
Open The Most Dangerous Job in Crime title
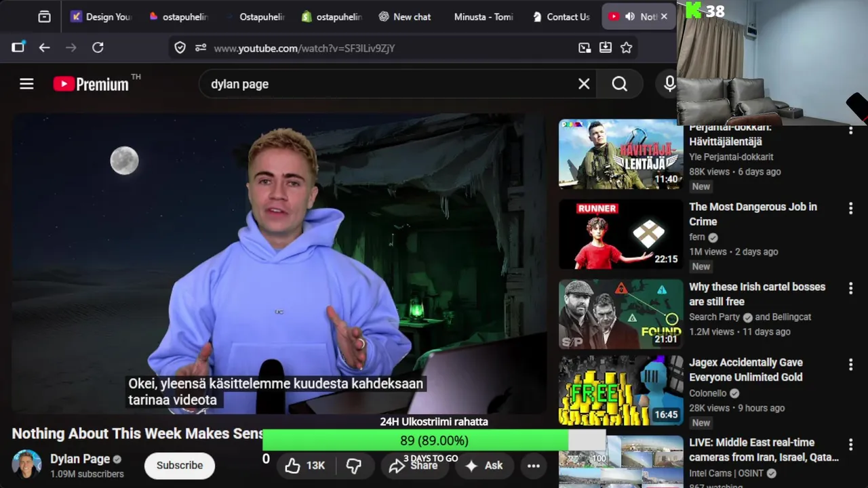point(753,214)
